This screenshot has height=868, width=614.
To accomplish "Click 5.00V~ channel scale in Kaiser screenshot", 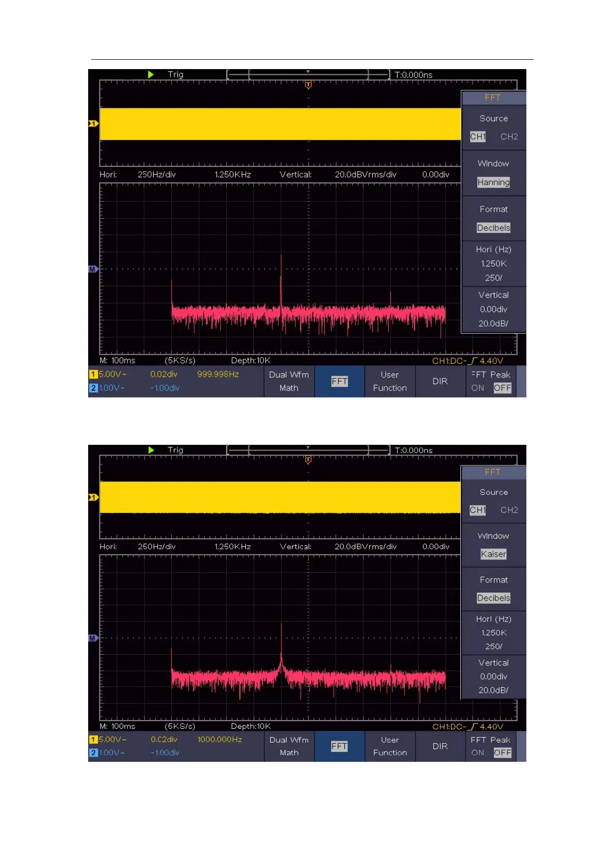I will 112,739.
